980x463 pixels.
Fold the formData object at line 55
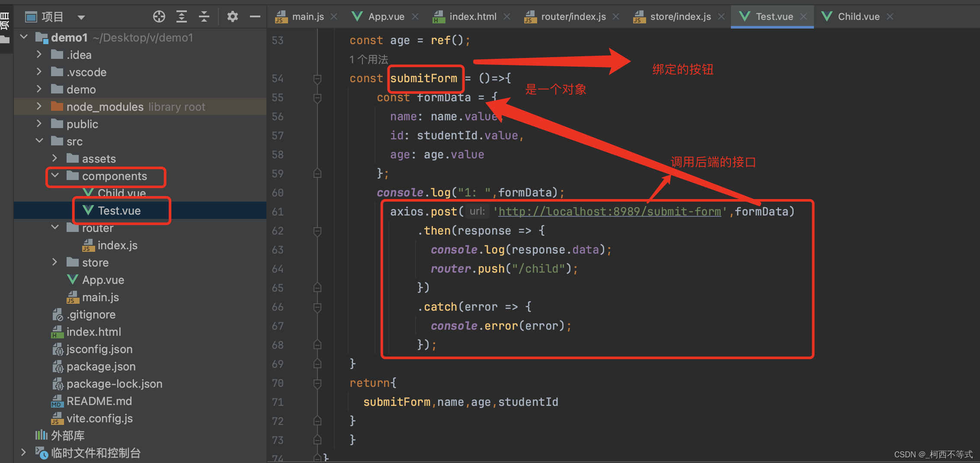click(x=317, y=98)
